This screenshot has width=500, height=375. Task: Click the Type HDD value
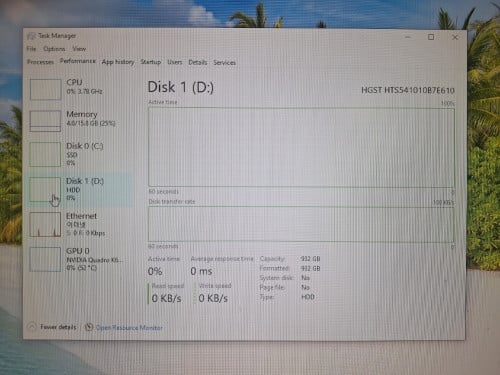coord(308,297)
